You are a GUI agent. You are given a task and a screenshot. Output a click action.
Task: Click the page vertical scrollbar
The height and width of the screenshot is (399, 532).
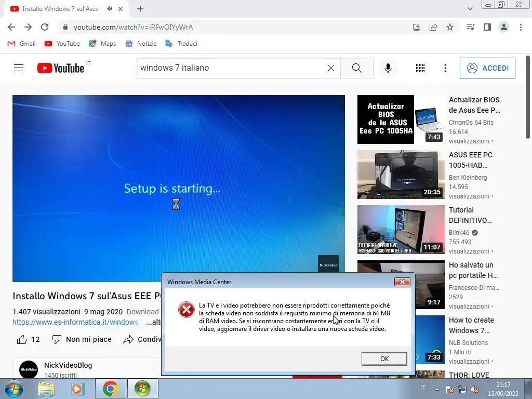click(x=528, y=97)
